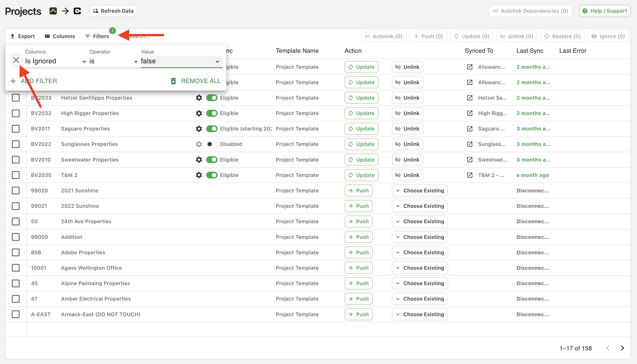Select the Operator 'is' dropdown
The height and width of the screenshot is (364, 637).
click(x=112, y=61)
